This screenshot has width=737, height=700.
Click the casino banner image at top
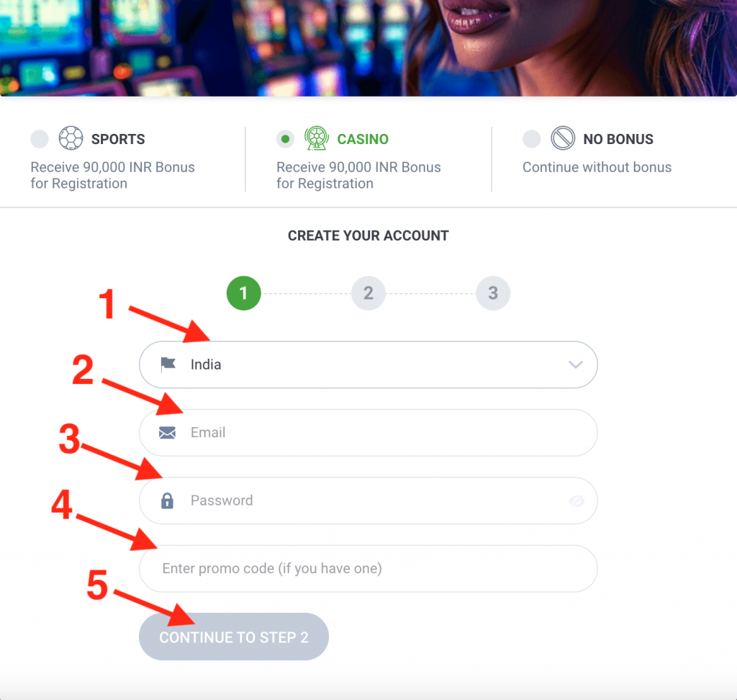pos(368,48)
